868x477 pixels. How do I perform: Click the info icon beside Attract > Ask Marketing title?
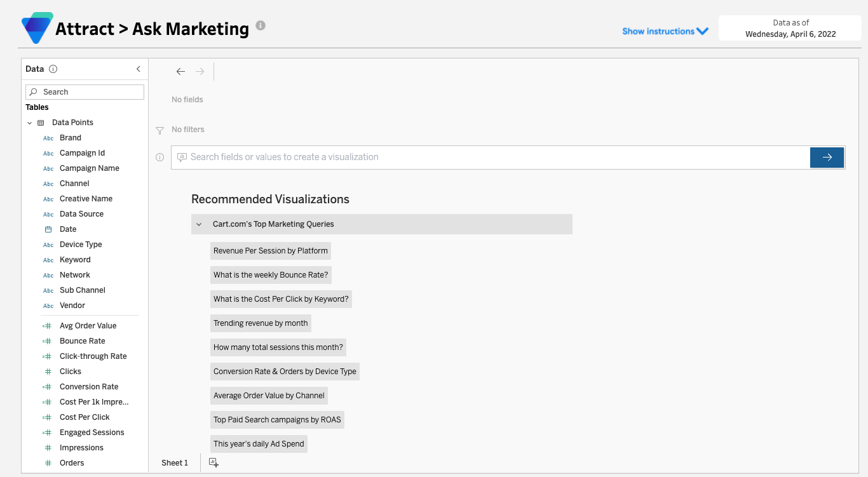click(x=261, y=26)
